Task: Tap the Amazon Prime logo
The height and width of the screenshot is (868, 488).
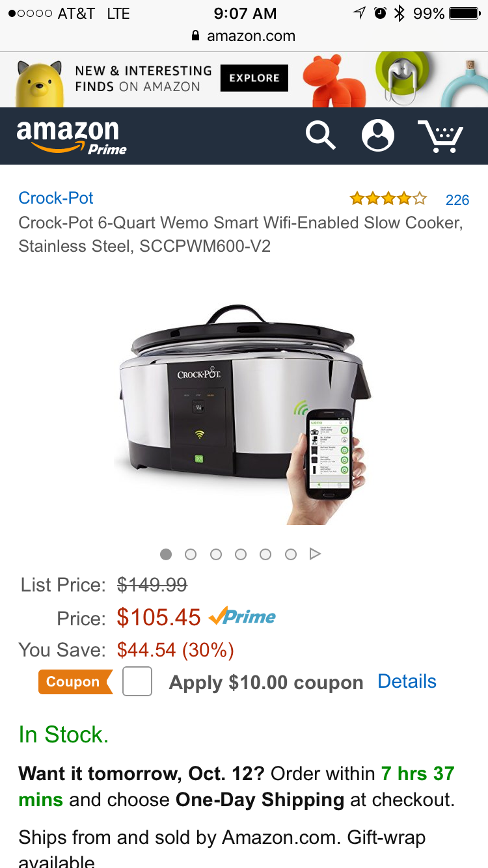Action: (72, 137)
